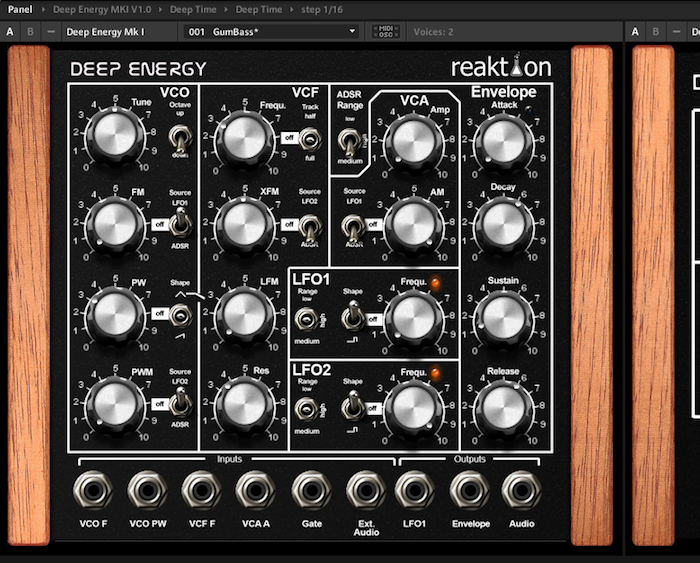Click the VCF LFM knob
The width and height of the screenshot is (700, 563).
[x=245, y=316]
